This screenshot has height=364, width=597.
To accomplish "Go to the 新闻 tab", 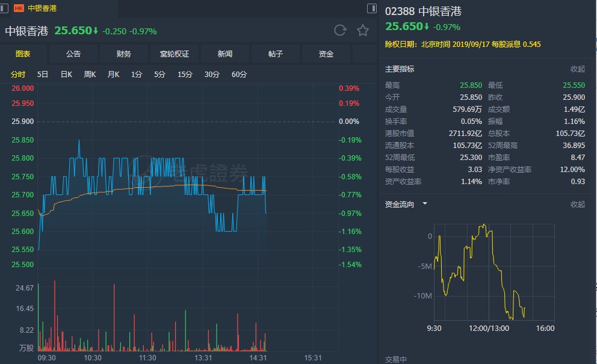I will coord(225,54).
